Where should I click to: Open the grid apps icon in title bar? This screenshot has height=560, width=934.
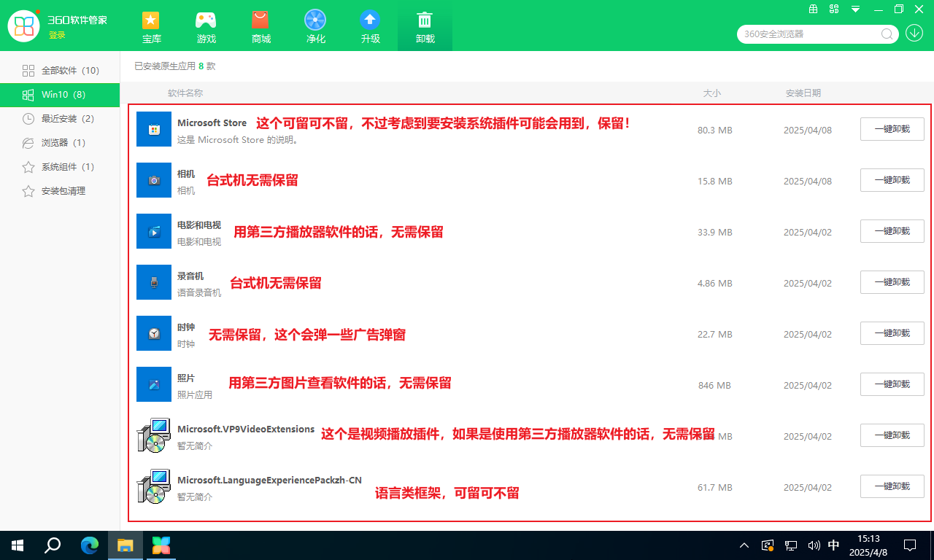click(834, 9)
